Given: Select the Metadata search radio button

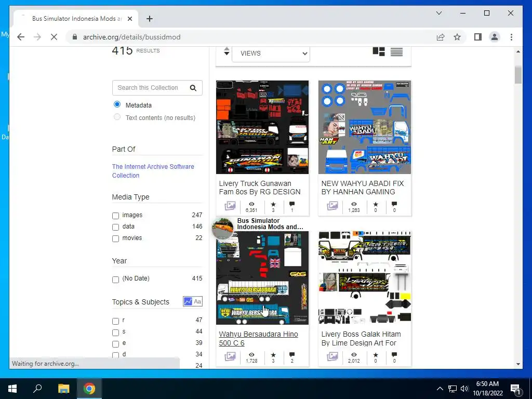Looking at the screenshot, I should coord(117,104).
